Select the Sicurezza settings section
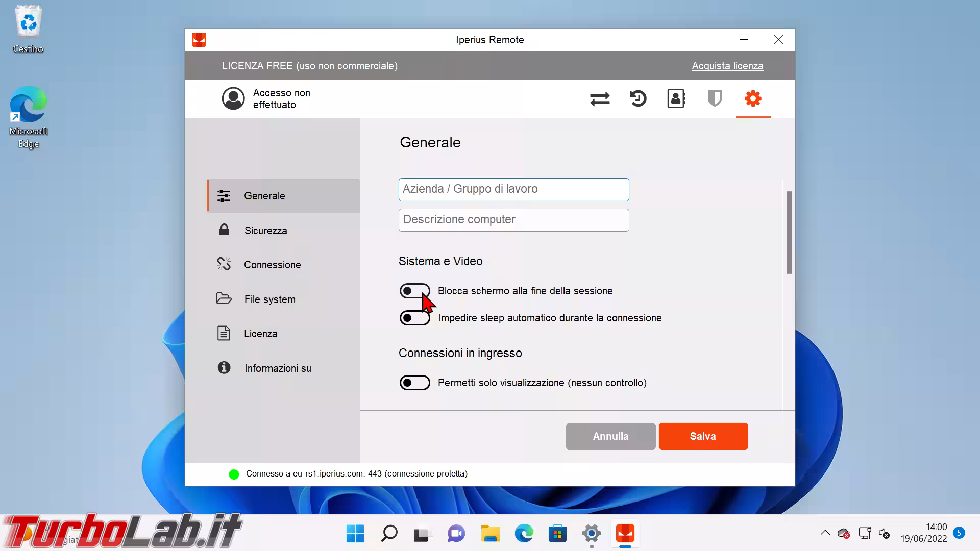This screenshot has height=551, width=980. click(265, 231)
